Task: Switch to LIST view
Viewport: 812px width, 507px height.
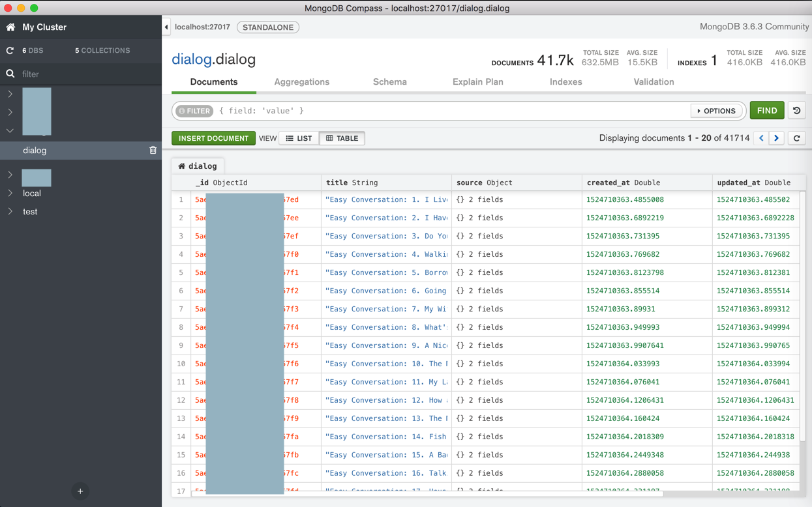Action: (299, 138)
